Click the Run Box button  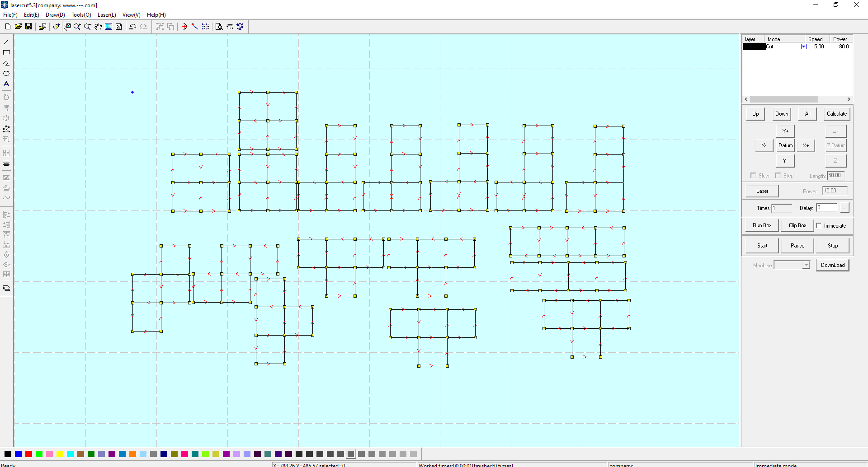(762, 225)
